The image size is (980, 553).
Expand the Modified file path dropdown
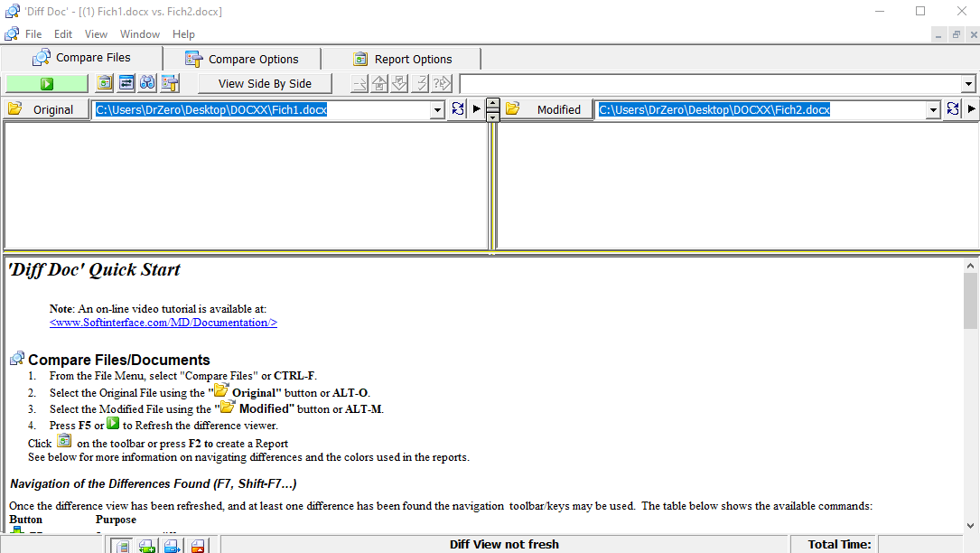point(933,110)
